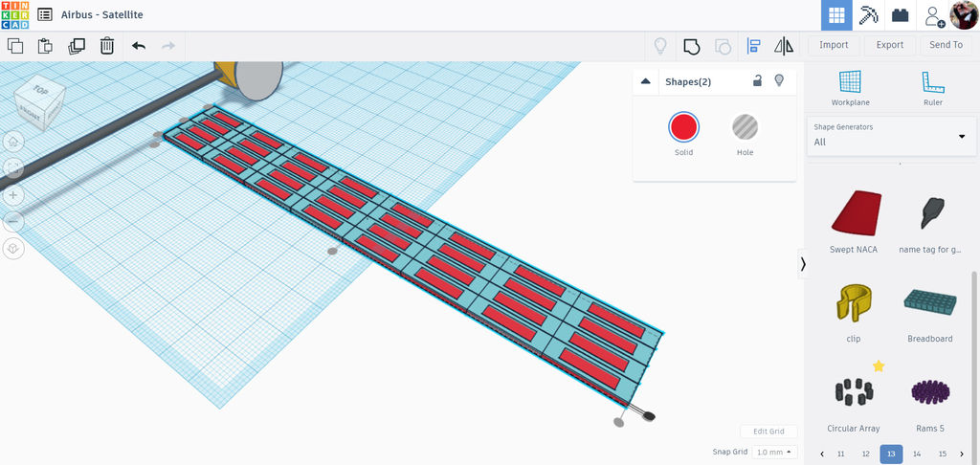This screenshot has width=980, height=465.
Task: Click the Export button
Action: (889, 45)
